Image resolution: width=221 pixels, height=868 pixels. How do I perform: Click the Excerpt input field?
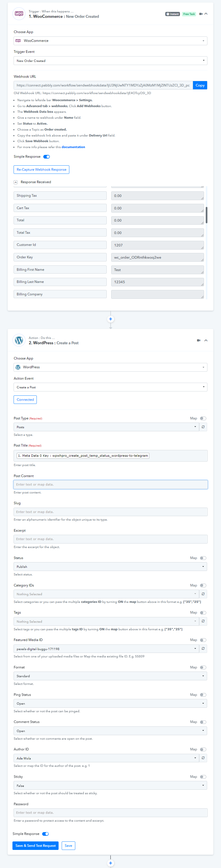110,539
